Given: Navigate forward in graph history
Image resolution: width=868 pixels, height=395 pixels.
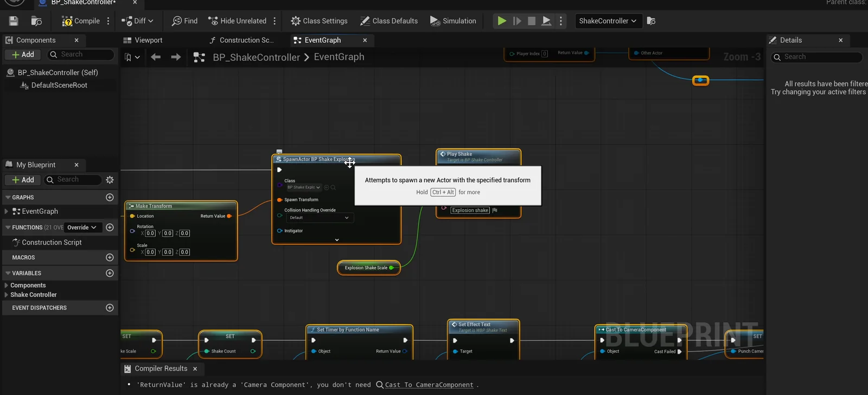Looking at the screenshot, I should tap(176, 57).
